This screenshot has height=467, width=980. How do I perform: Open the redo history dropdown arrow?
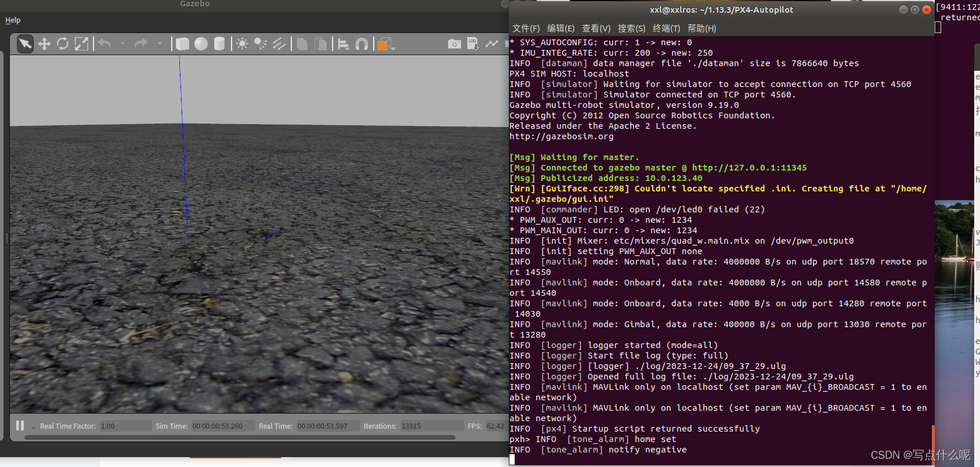point(160,44)
